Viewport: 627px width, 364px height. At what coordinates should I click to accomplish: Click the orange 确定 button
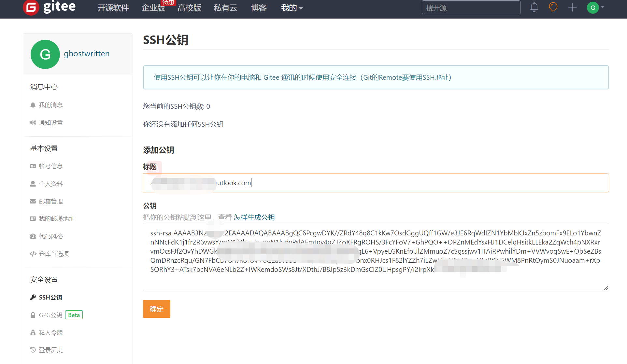tap(156, 309)
